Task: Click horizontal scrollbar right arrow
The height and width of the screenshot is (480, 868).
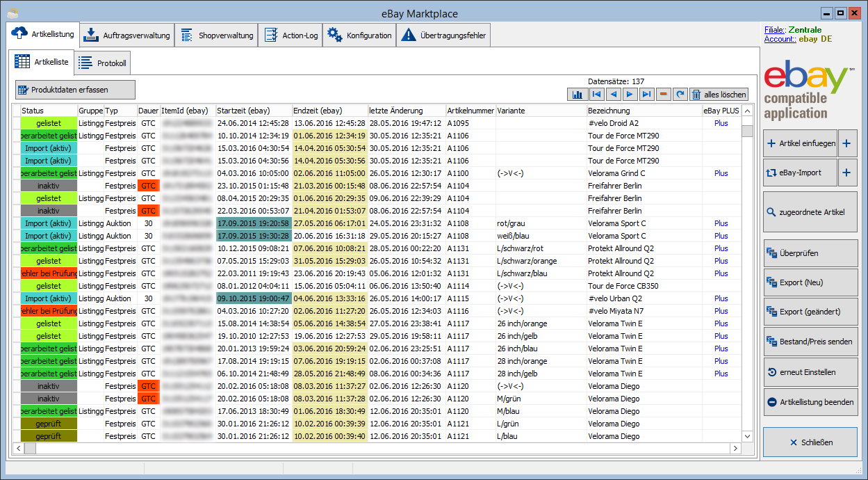Action: [x=735, y=449]
